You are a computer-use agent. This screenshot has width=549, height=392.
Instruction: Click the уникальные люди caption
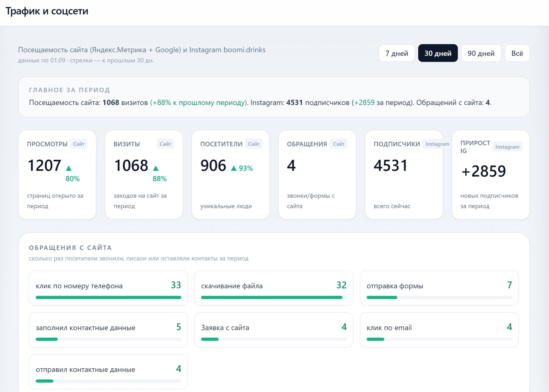(x=226, y=206)
